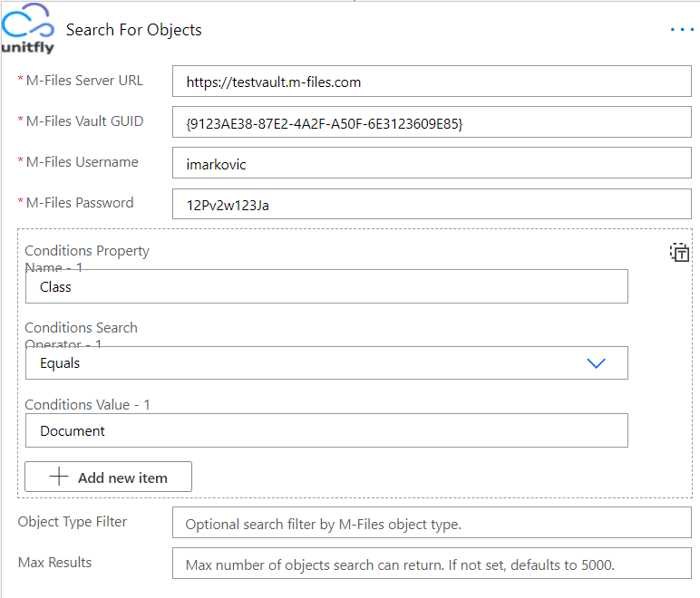Screen dimensions: 700x598
Task: Click the Unitfly cloud logo icon
Action: point(28,28)
